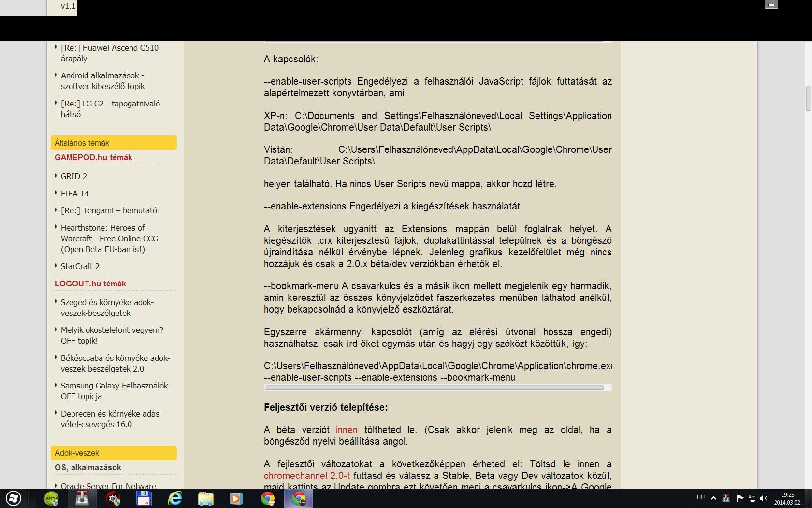The image size is (812, 508).
Task: Open the 'OS, alkalmazások' section heading
Action: [x=88, y=467]
